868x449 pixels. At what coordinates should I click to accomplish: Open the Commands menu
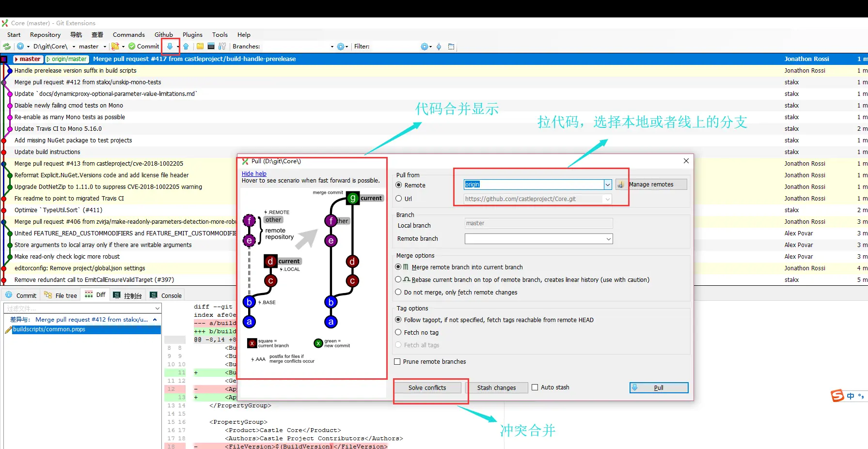point(129,35)
